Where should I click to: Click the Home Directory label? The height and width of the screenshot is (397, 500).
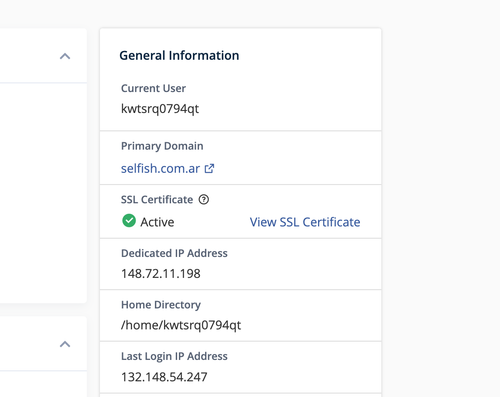(x=161, y=305)
